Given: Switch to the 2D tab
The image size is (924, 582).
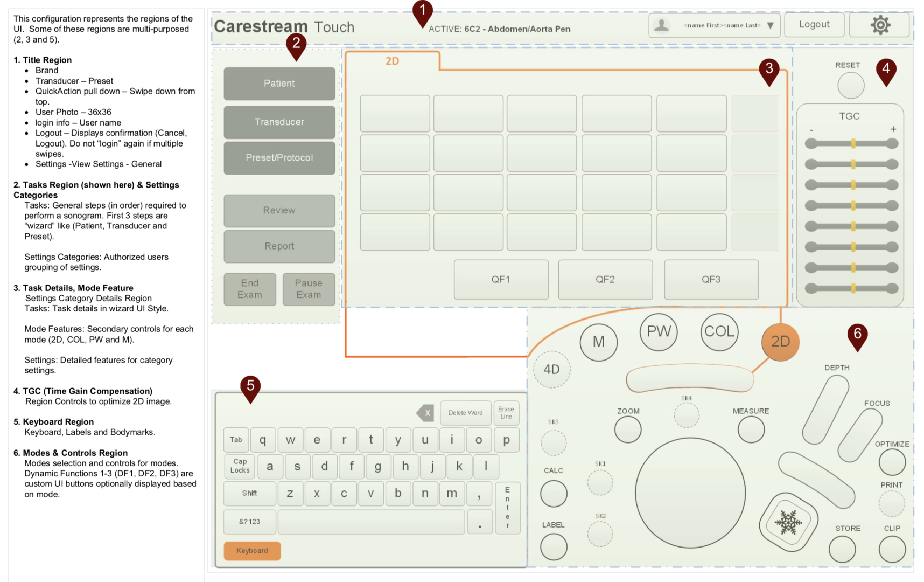Looking at the screenshot, I should [393, 61].
